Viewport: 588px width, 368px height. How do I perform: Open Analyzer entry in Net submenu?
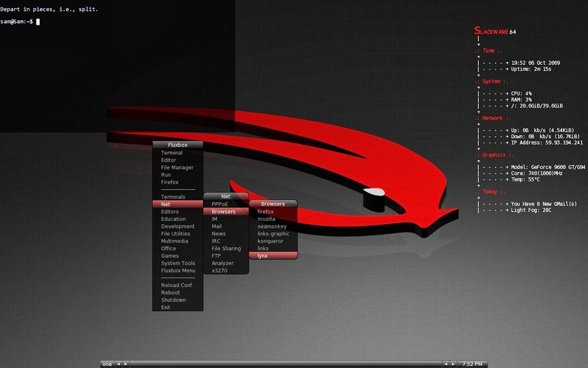click(226, 263)
